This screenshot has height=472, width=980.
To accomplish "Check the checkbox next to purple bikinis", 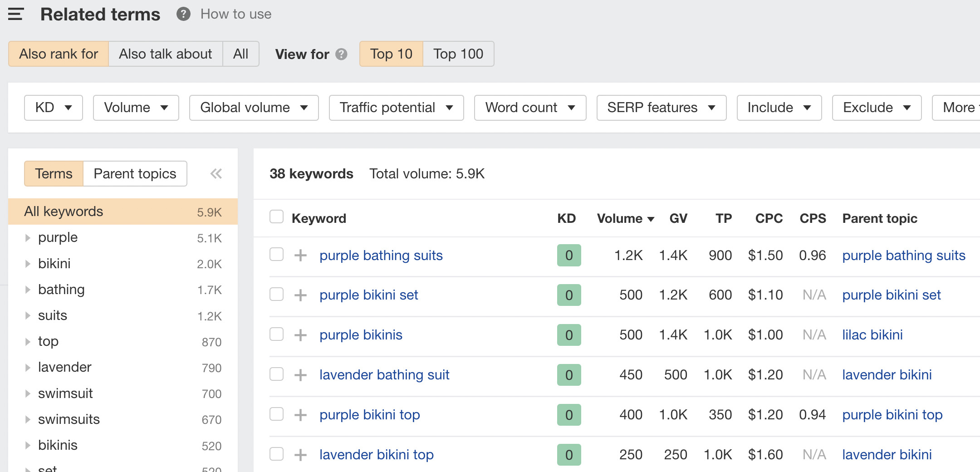I will pyautogui.click(x=276, y=334).
